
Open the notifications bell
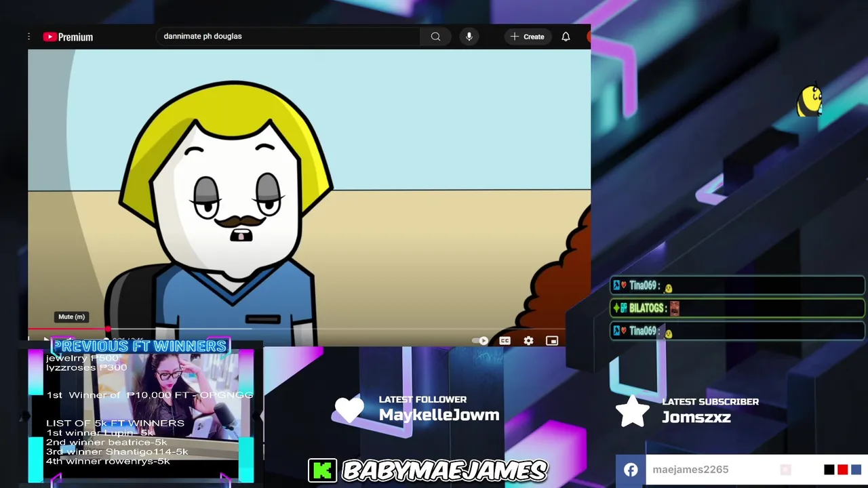point(566,37)
